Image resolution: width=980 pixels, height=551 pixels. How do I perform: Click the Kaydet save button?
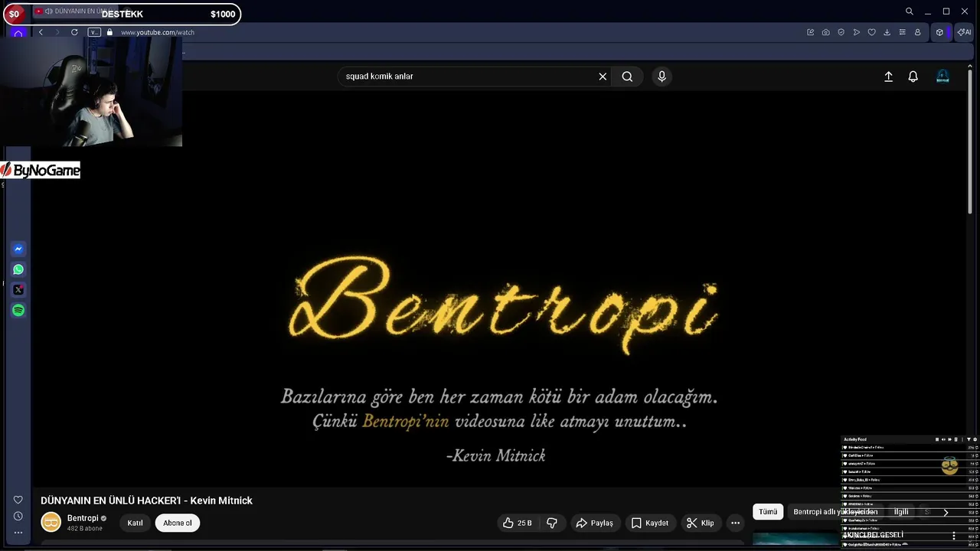coord(649,523)
